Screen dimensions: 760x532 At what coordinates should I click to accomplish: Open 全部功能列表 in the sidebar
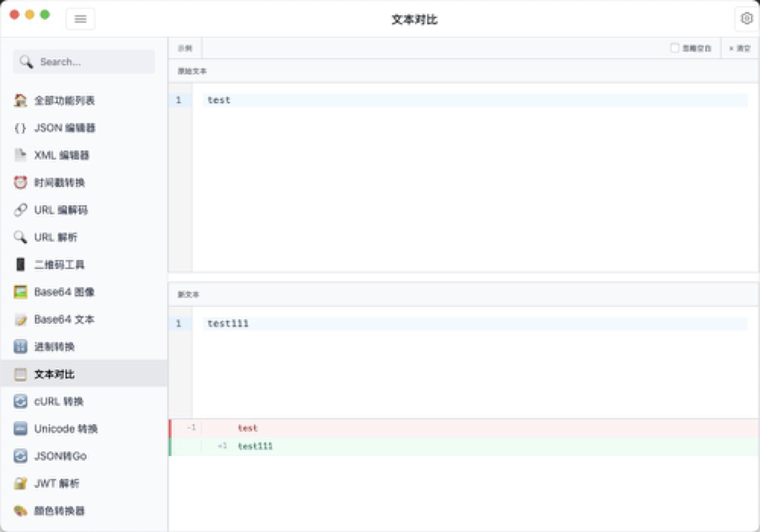pos(65,100)
